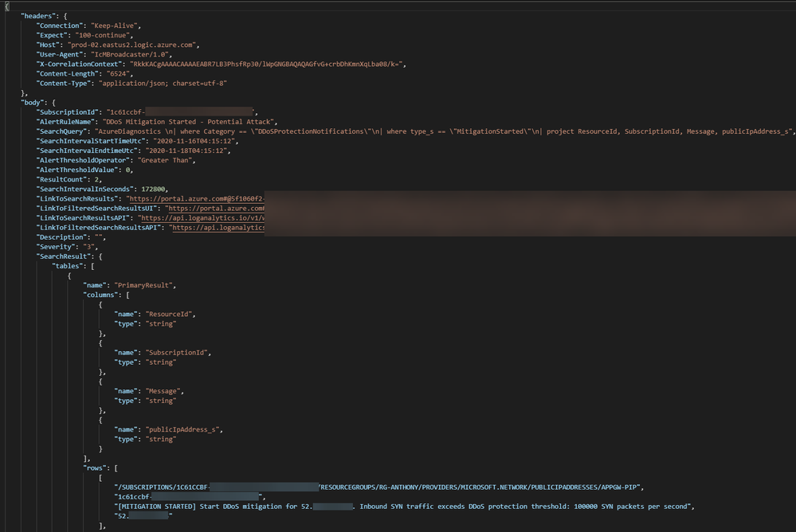Select SearchIntervalEndtimeUtc value 2020-11-18T04:15:12
Viewport: 796px width, 532px height.
click(186, 151)
